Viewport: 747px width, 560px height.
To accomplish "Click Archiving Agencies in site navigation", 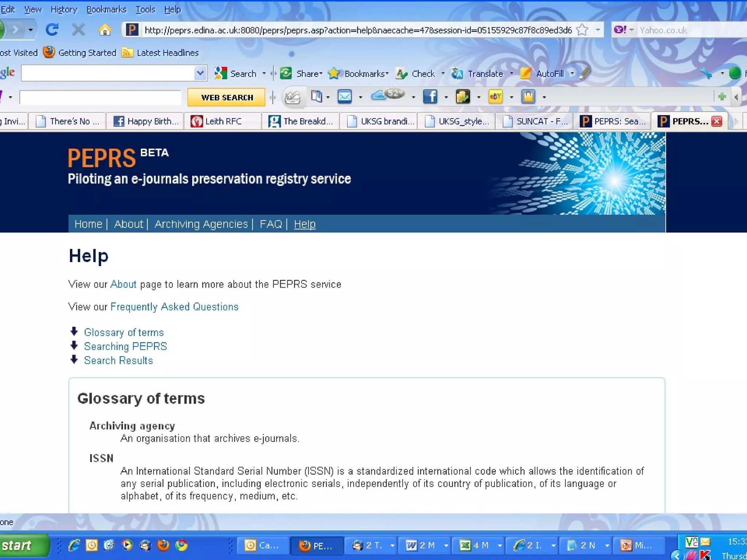I will [x=201, y=224].
